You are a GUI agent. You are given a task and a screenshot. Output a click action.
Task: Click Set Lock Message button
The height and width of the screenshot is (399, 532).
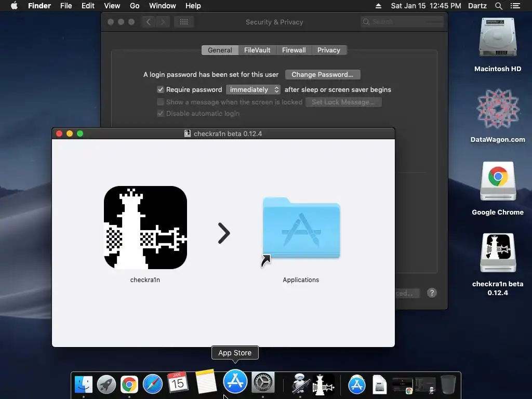tap(343, 102)
